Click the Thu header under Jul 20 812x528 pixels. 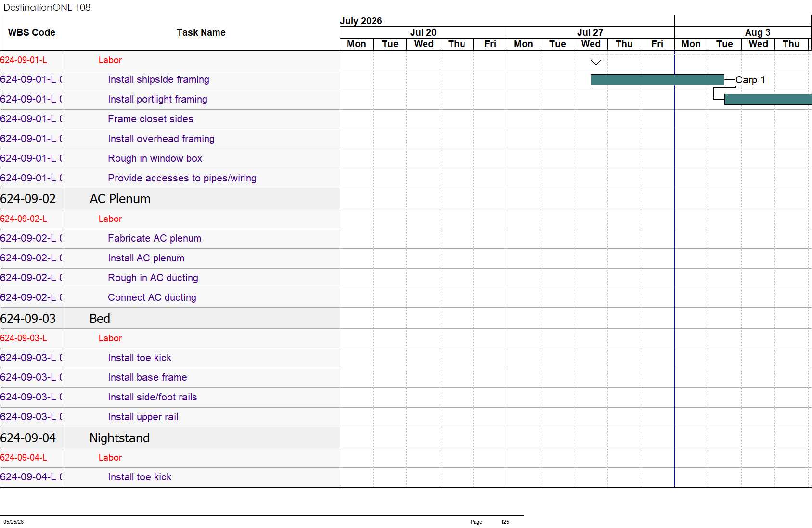[x=456, y=44]
